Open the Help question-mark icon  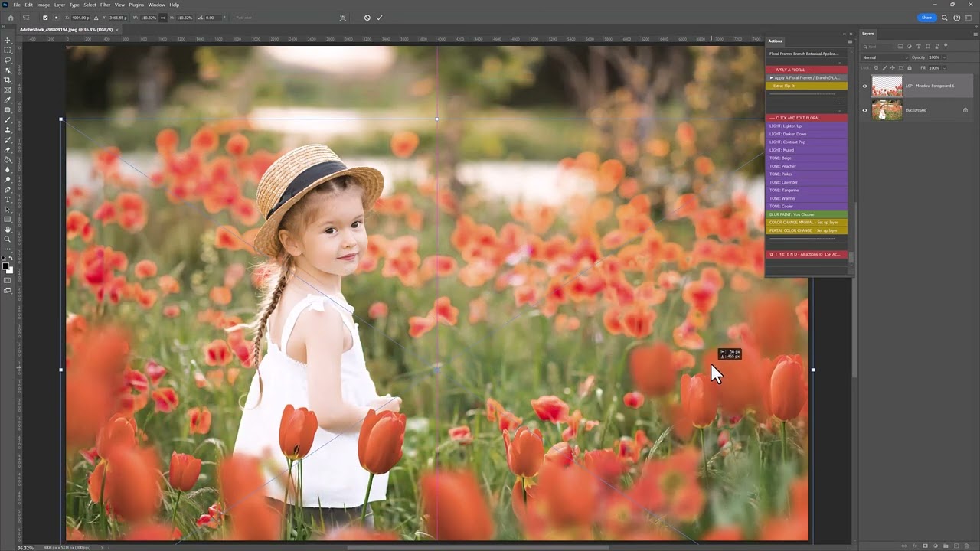point(956,18)
